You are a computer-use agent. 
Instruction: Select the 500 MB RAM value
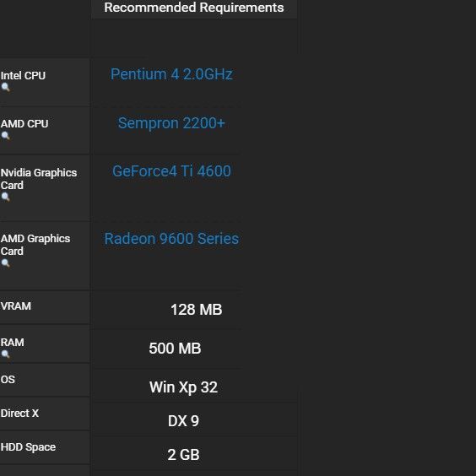[175, 349]
